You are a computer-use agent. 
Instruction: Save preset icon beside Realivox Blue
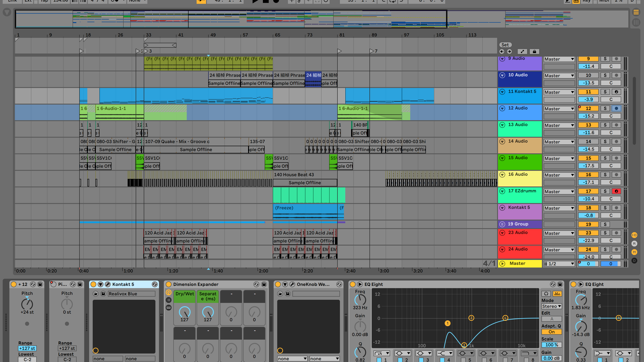point(103,294)
